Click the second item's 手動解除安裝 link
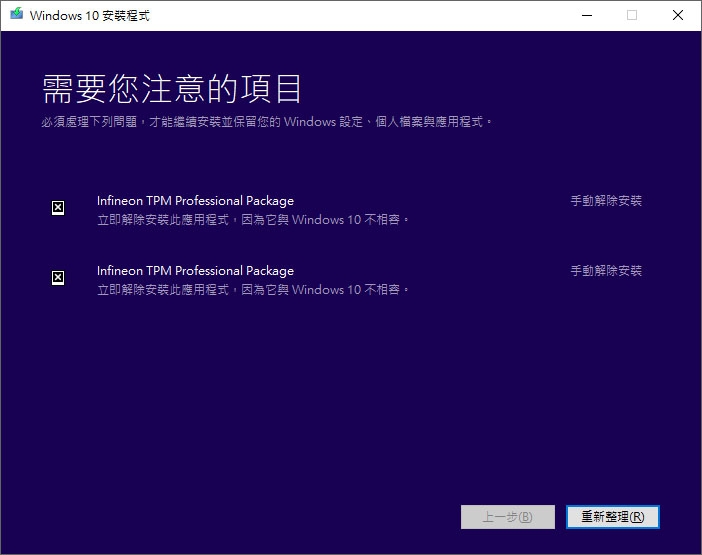This screenshot has height=555, width=702. click(606, 270)
